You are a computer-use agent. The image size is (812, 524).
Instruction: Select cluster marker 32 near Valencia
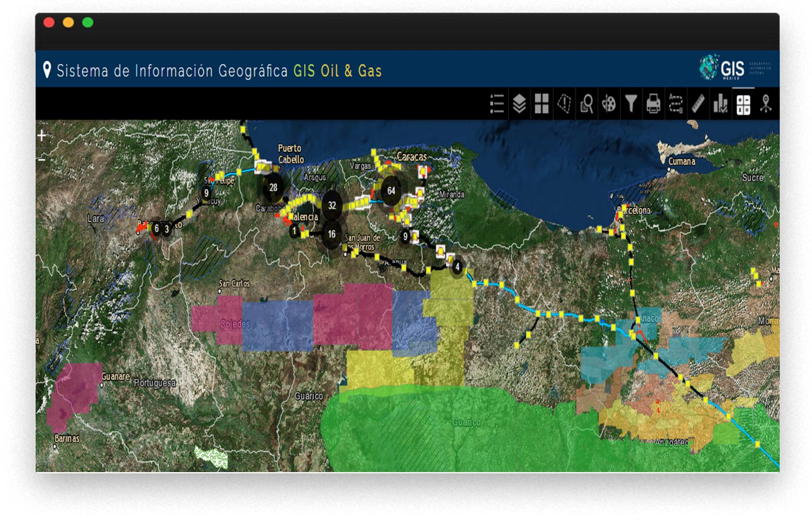tap(332, 206)
